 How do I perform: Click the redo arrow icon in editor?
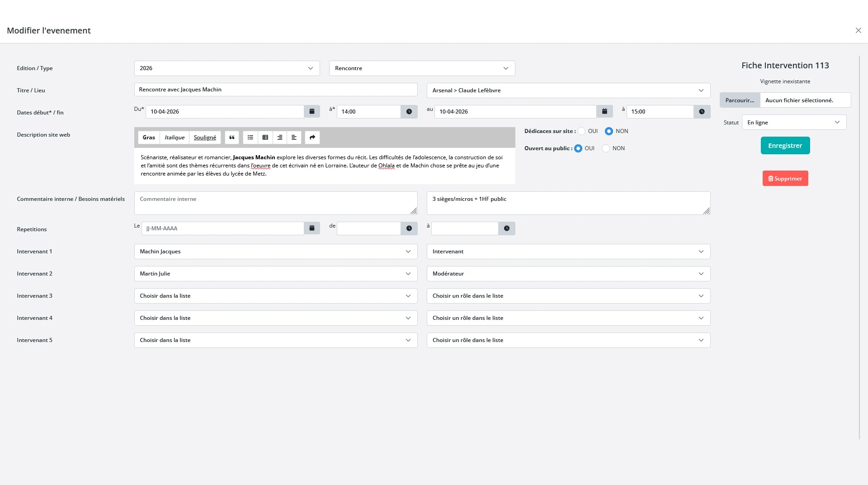(x=312, y=138)
